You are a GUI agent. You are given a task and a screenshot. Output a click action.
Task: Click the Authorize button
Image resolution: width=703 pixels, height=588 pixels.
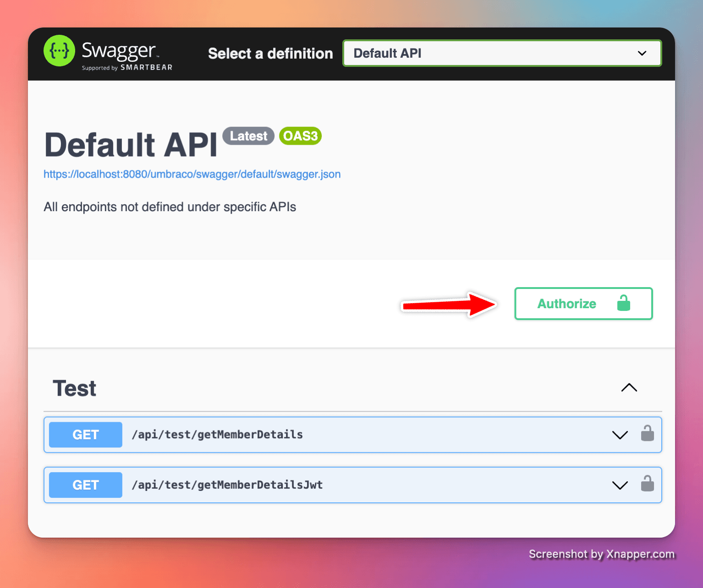click(567, 303)
